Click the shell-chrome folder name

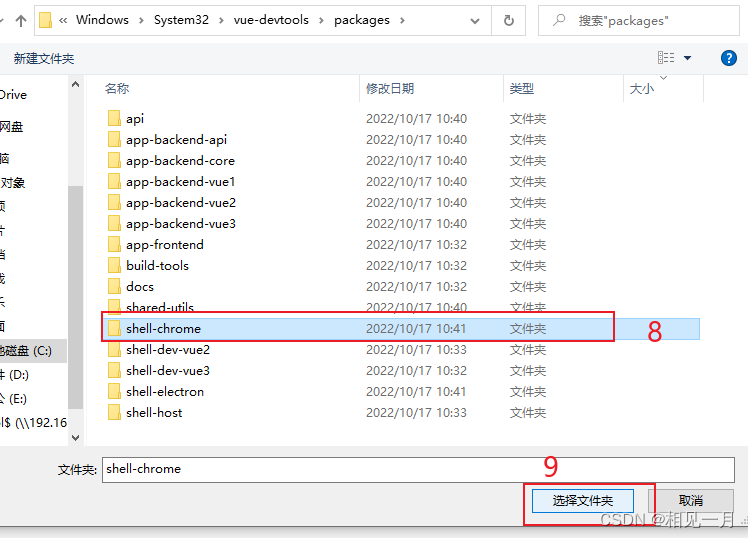(163, 329)
